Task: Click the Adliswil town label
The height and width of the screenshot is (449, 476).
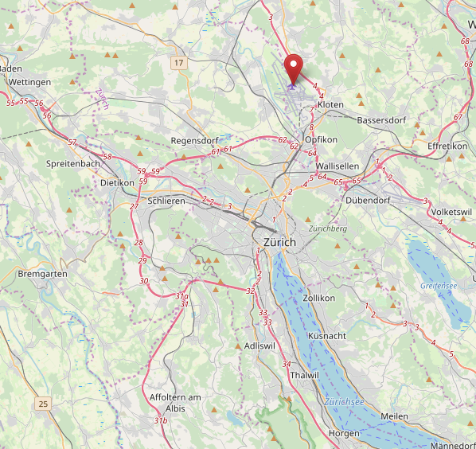Action: click(259, 346)
